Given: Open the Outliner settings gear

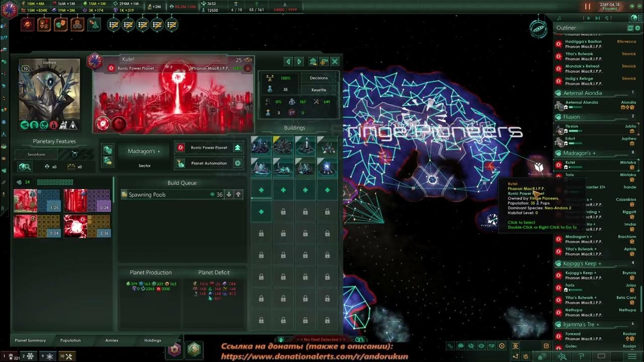Looking at the screenshot, I should tap(636, 28).
